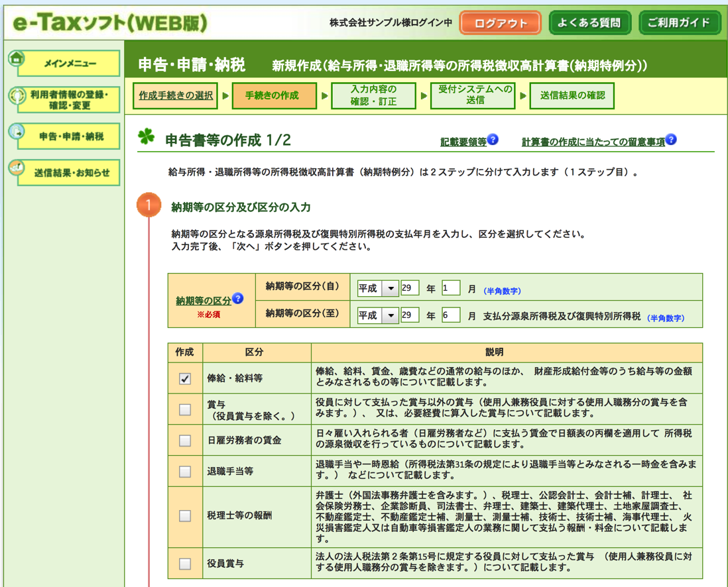Check the 役員賞与 checkbox
Image resolution: width=728 pixels, height=587 pixels.
185,564
